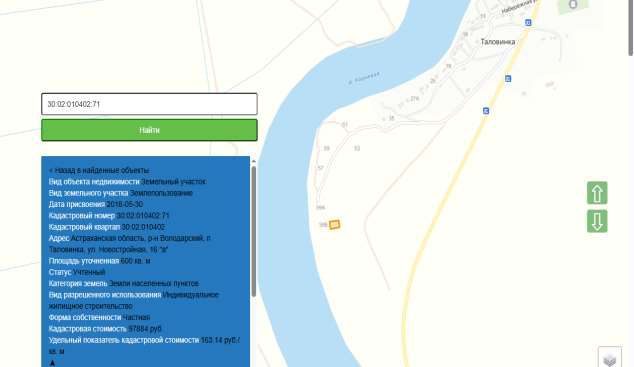The width and height of the screenshot is (634, 367).
Task: Go back via Назад в найденные объекты
Action: [99, 170]
